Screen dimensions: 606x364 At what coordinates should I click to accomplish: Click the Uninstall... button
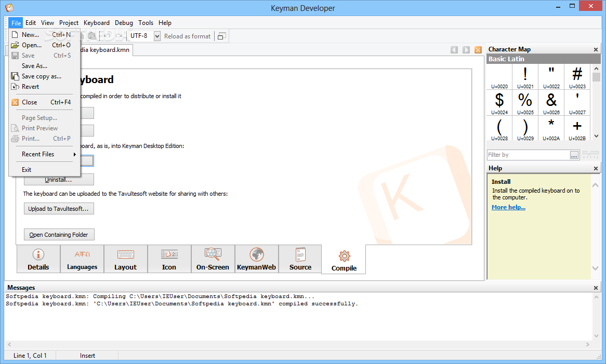59,180
